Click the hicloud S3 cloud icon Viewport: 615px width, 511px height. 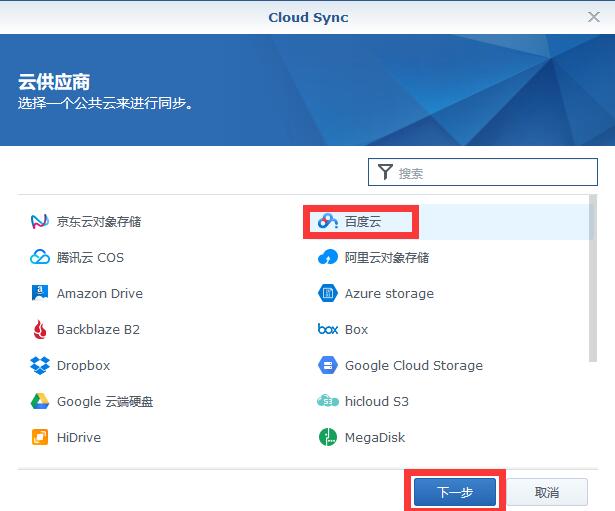pyautogui.click(x=328, y=401)
